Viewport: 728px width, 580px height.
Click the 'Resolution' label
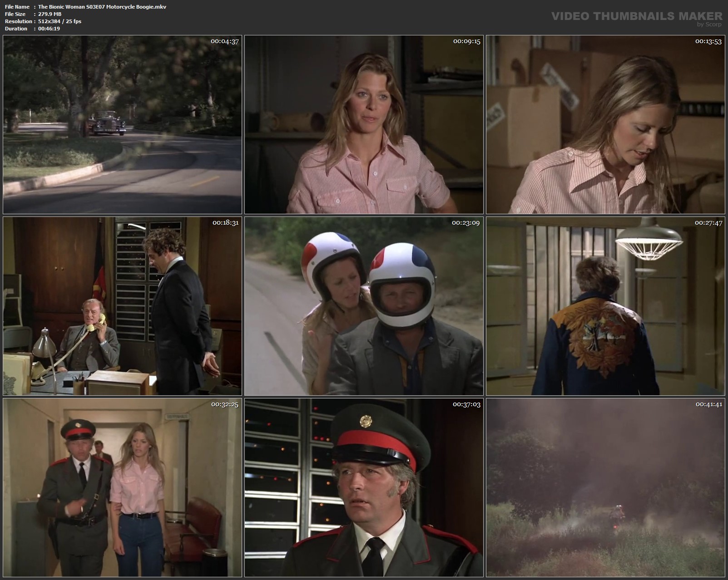pyautogui.click(x=19, y=21)
